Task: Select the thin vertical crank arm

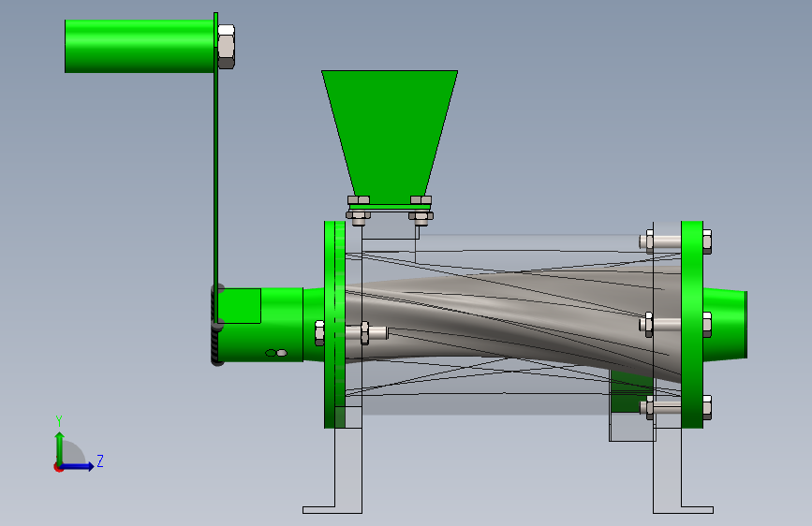Action: 215,166
